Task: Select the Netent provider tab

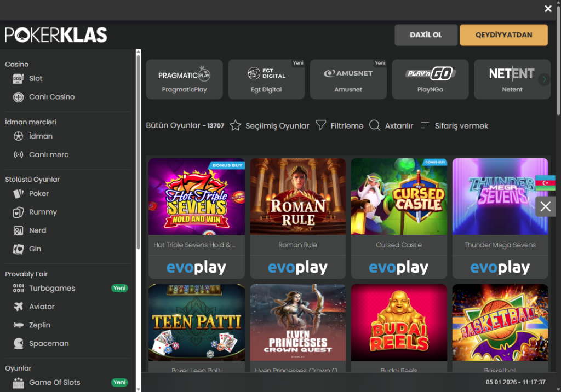Action: pos(512,79)
